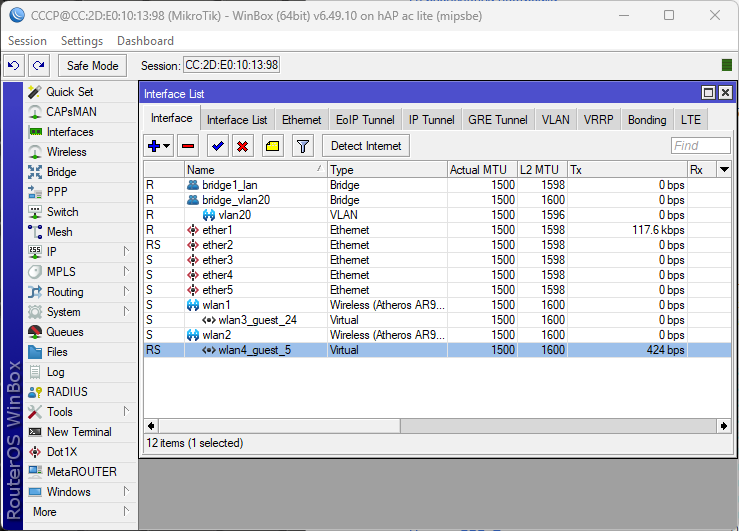
Task: Sort by the Tx column header
Action: point(627,170)
